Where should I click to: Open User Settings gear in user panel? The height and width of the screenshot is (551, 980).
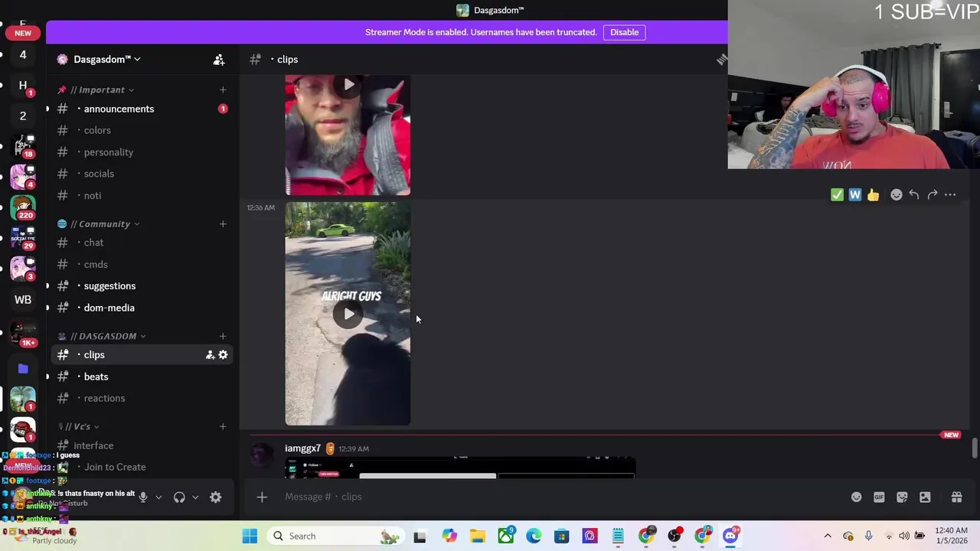[x=216, y=497]
